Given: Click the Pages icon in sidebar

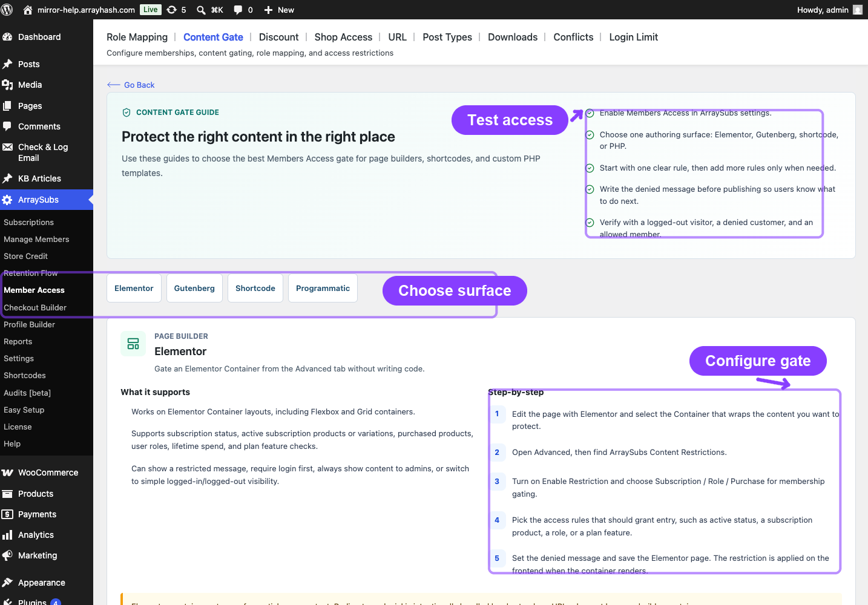Looking at the screenshot, I should tap(7, 106).
